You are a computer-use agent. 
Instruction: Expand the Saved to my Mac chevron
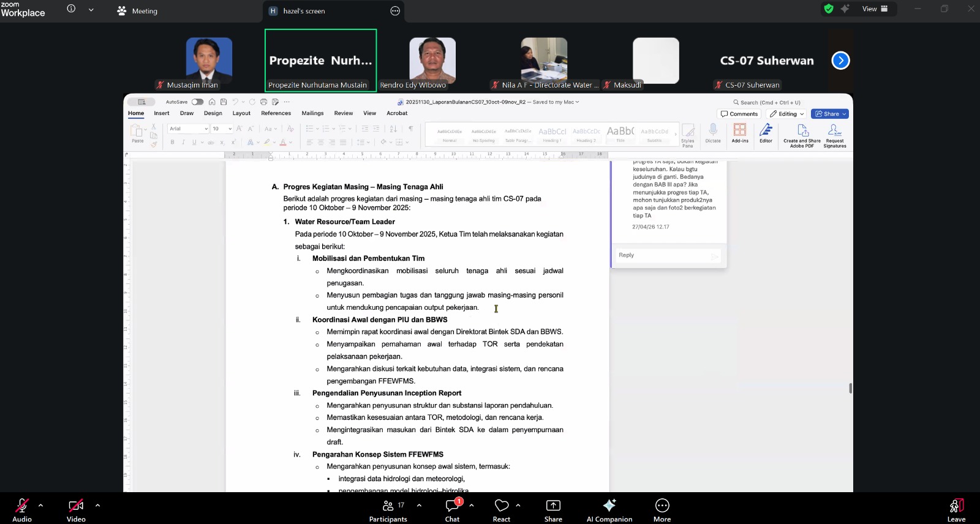pyautogui.click(x=578, y=102)
